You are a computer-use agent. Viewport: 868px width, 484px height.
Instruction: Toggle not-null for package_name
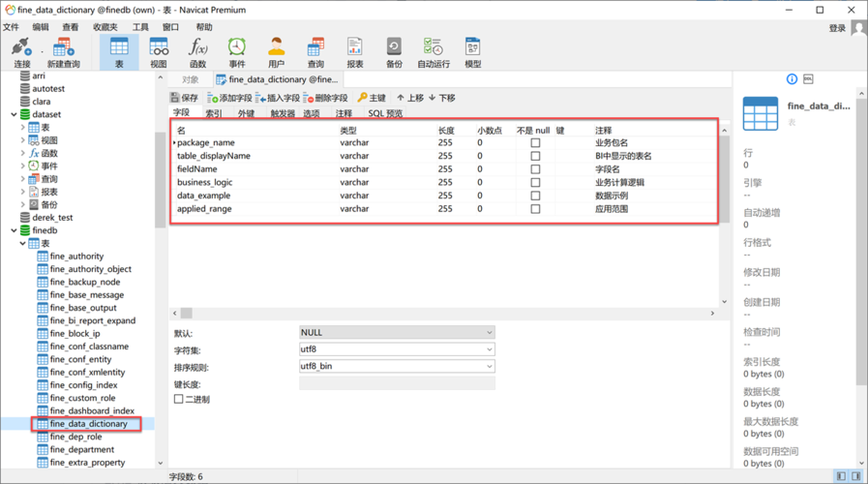tap(535, 143)
